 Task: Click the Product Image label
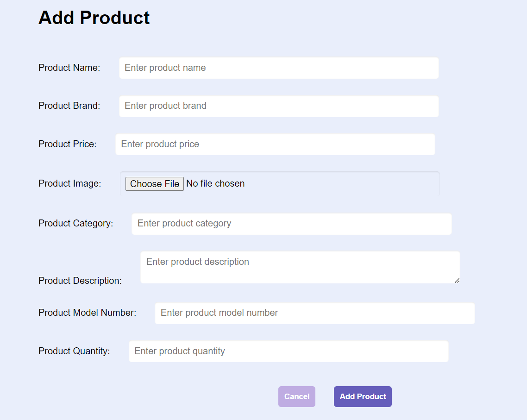pos(70,183)
